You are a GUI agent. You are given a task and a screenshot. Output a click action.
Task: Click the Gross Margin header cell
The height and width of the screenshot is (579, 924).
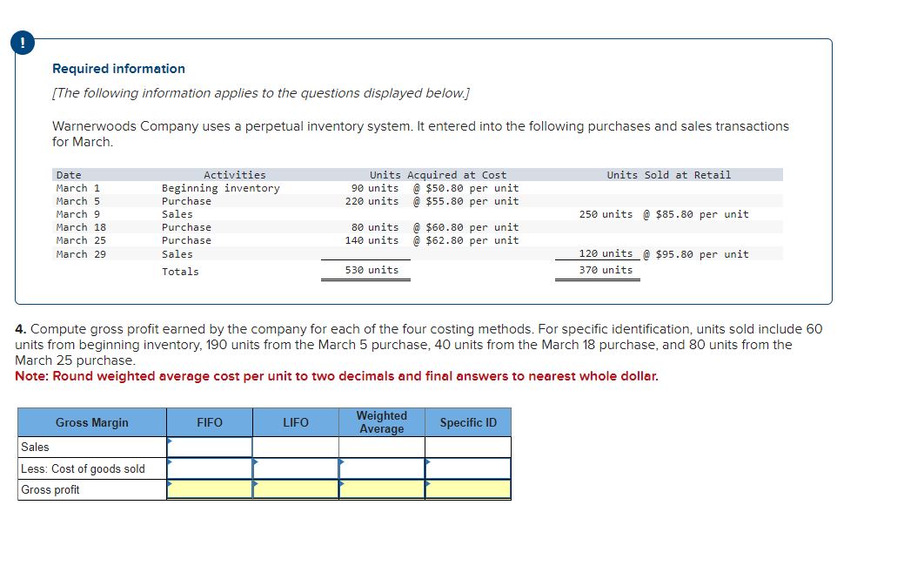click(x=91, y=422)
